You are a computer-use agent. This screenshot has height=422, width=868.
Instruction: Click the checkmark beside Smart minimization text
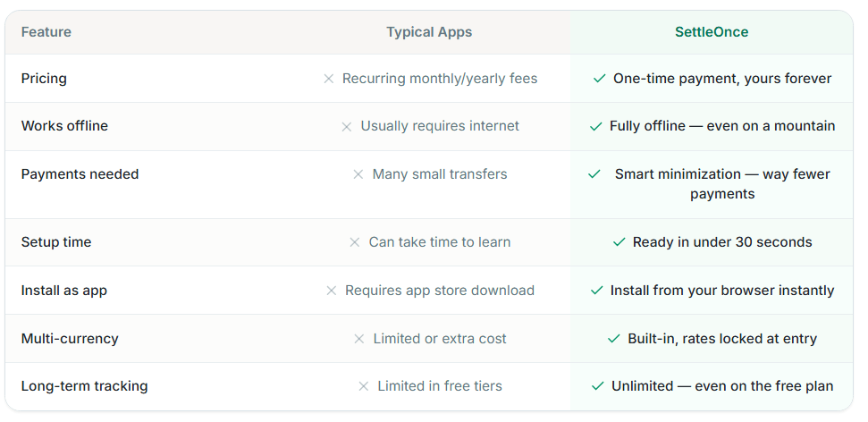[594, 174]
